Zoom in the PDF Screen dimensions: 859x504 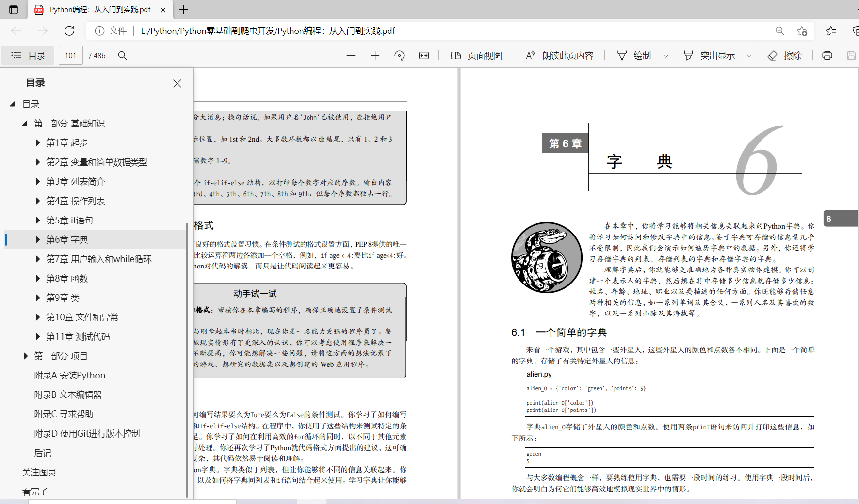point(375,56)
